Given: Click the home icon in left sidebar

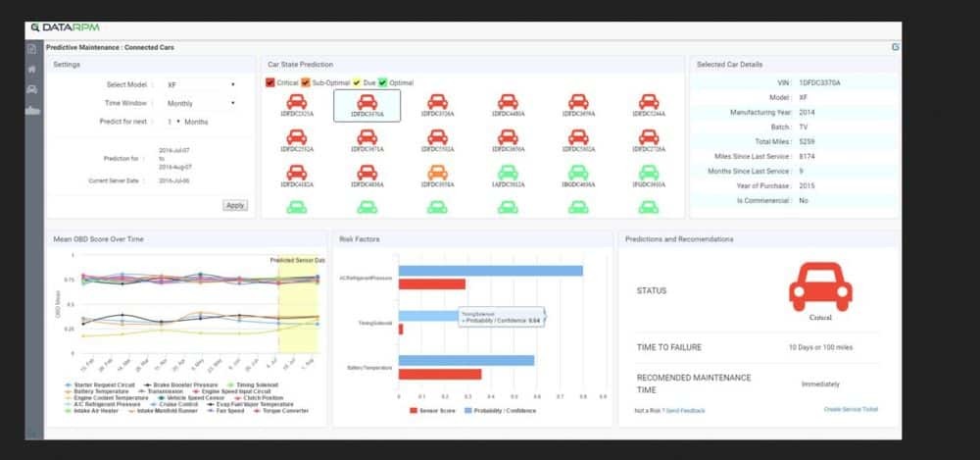Looking at the screenshot, I should [x=32, y=69].
